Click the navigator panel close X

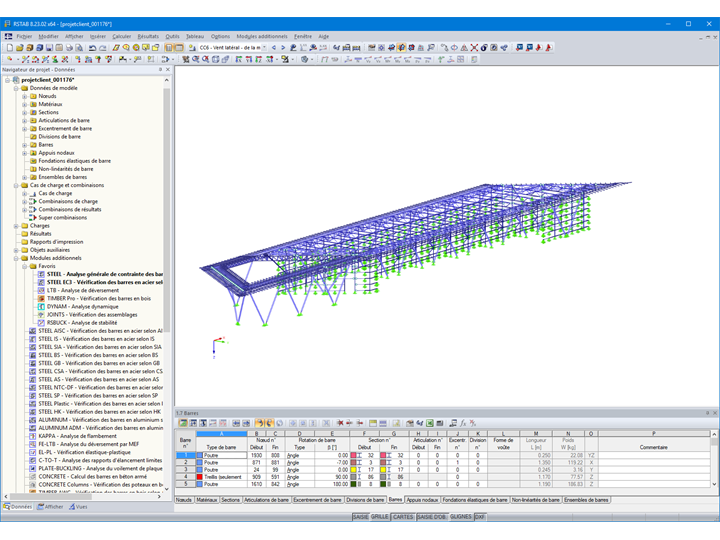[x=168, y=69]
